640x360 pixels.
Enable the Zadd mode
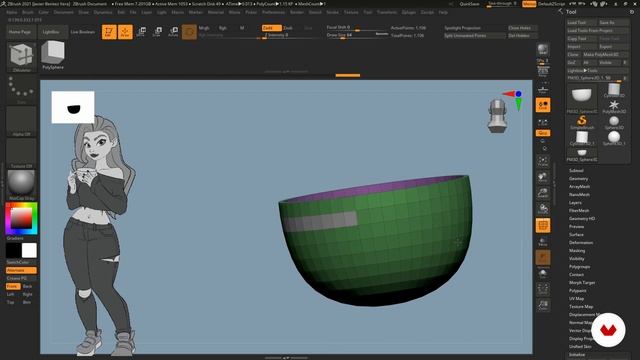click(271, 28)
